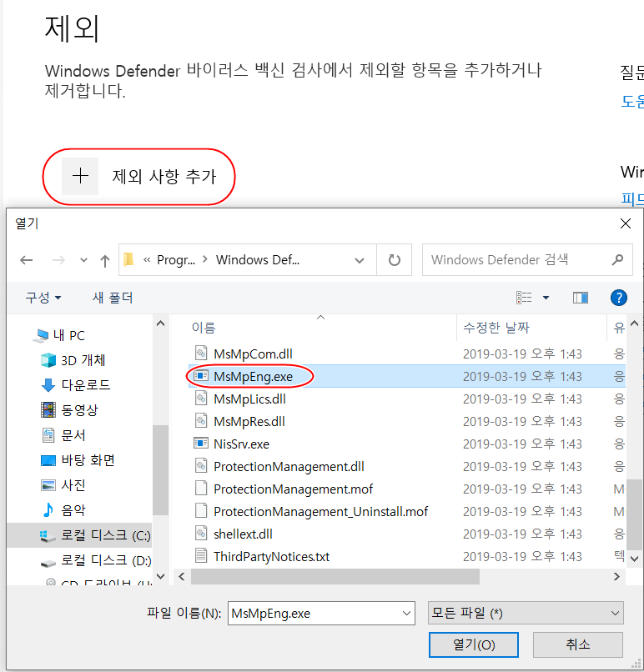The image size is (644, 672).
Task: Click 제외 사항 추가 button
Action: tap(139, 176)
